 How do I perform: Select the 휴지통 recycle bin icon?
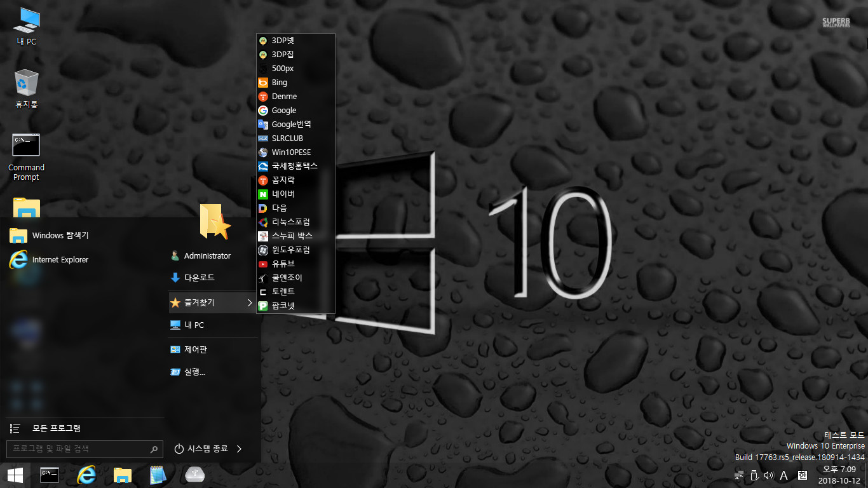26,89
